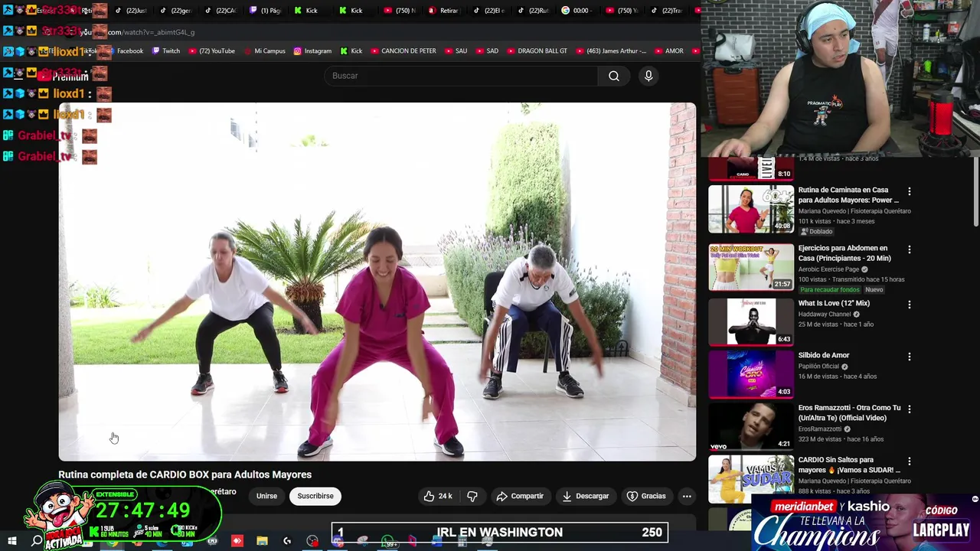
Task: Open the James Arthur bookmark
Action: coord(611,51)
